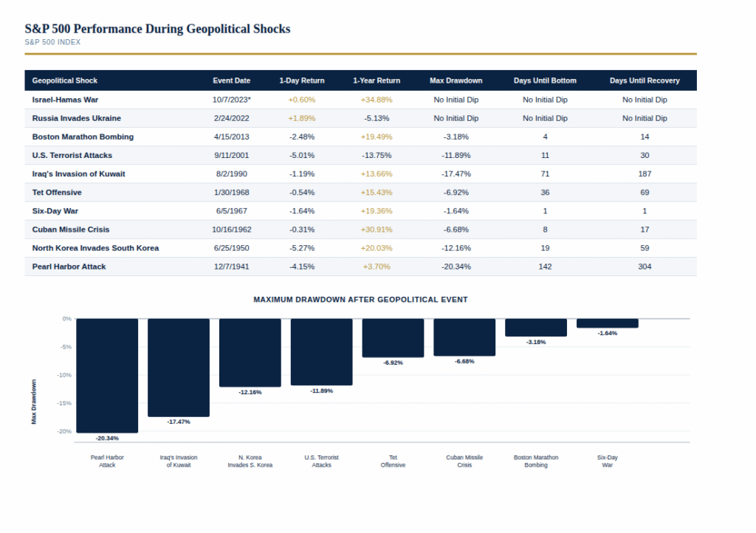756x533 pixels.
Task: Select the Six-Day War bar in chart
Action: click(607, 323)
